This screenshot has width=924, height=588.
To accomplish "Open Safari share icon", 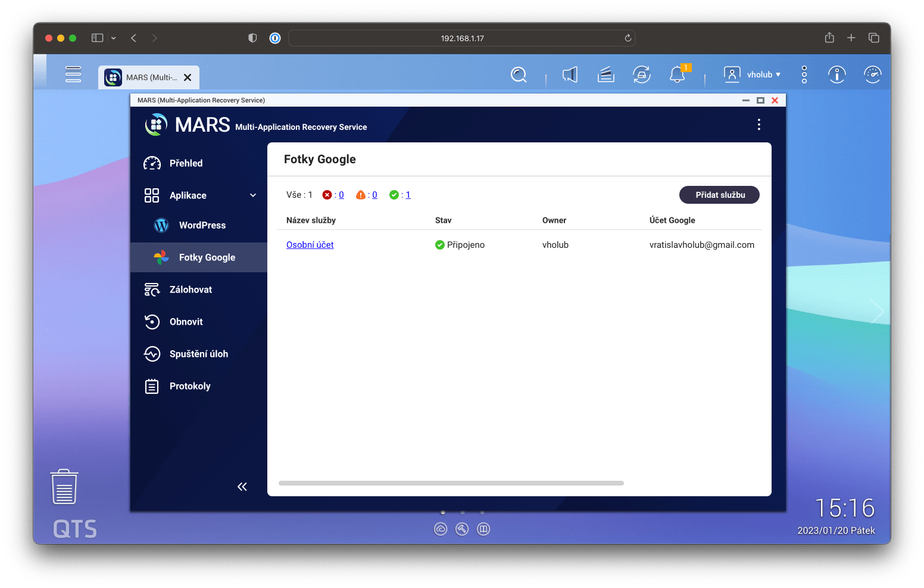I will pyautogui.click(x=829, y=38).
